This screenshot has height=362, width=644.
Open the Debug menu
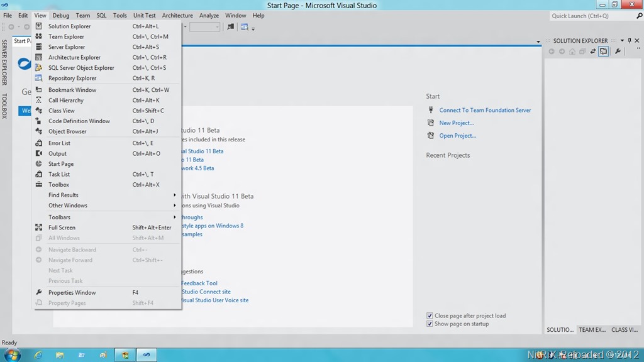tap(61, 15)
